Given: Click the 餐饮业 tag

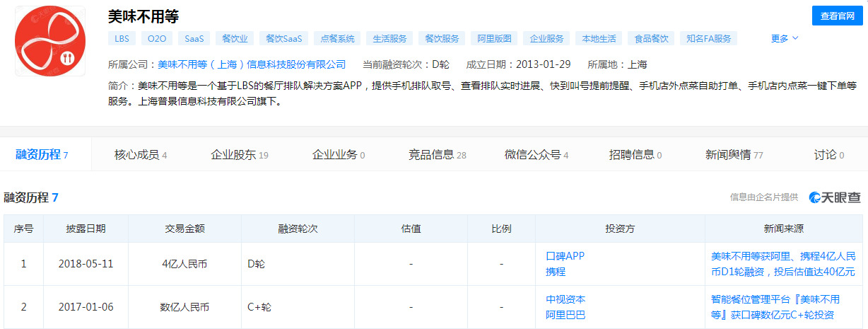Looking at the screenshot, I should pos(235,38).
